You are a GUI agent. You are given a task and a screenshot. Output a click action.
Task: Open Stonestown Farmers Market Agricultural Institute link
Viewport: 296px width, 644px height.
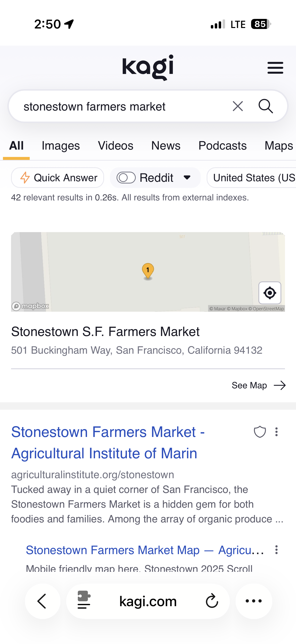click(108, 442)
